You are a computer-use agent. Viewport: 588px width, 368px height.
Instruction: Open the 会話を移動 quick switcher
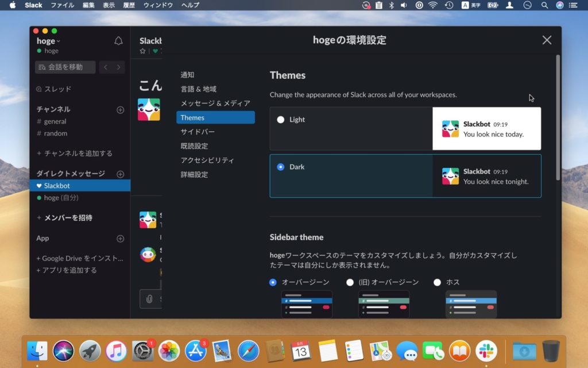tap(65, 67)
